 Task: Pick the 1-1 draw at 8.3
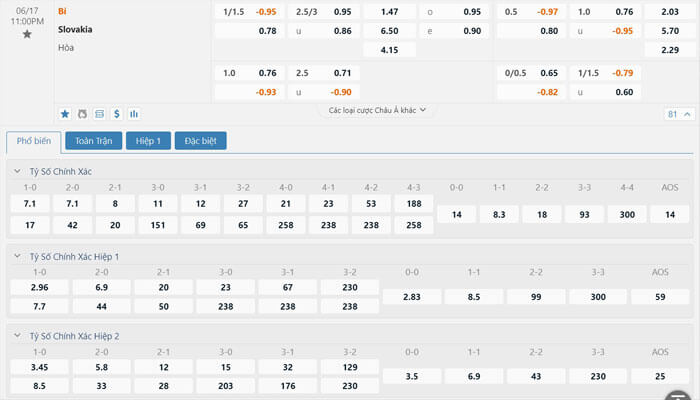pos(499,215)
